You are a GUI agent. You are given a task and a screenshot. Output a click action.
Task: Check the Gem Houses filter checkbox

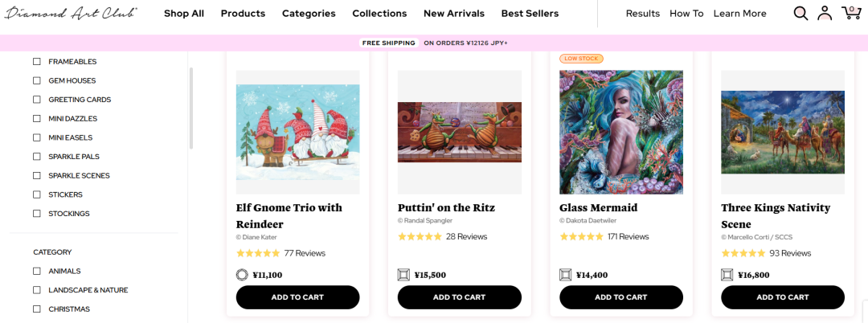click(x=37, y=80)
